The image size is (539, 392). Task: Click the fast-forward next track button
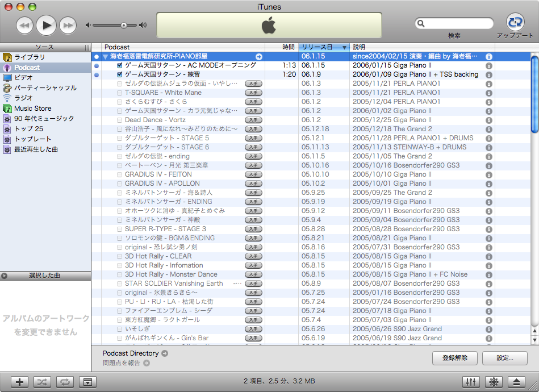click(68, 26)
